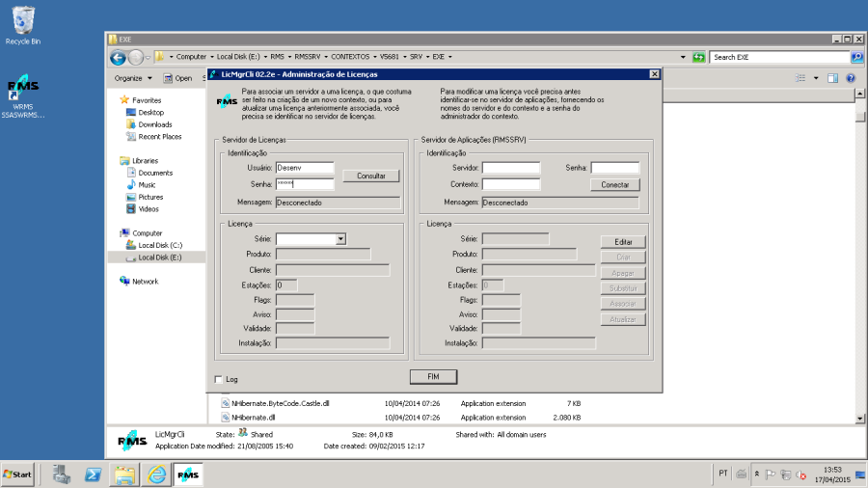Click the Start button
This screenshot has height=488, width=868.
click(17, 474)
